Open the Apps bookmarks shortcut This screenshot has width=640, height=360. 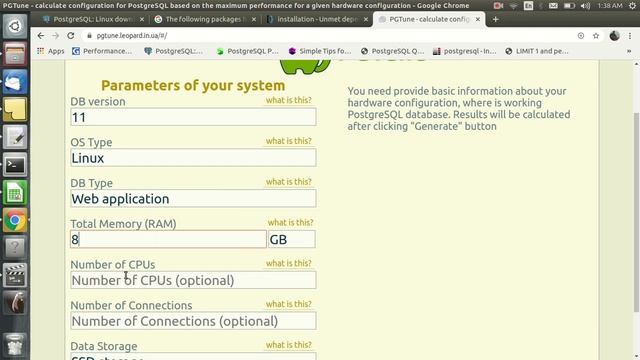[51, 51]
